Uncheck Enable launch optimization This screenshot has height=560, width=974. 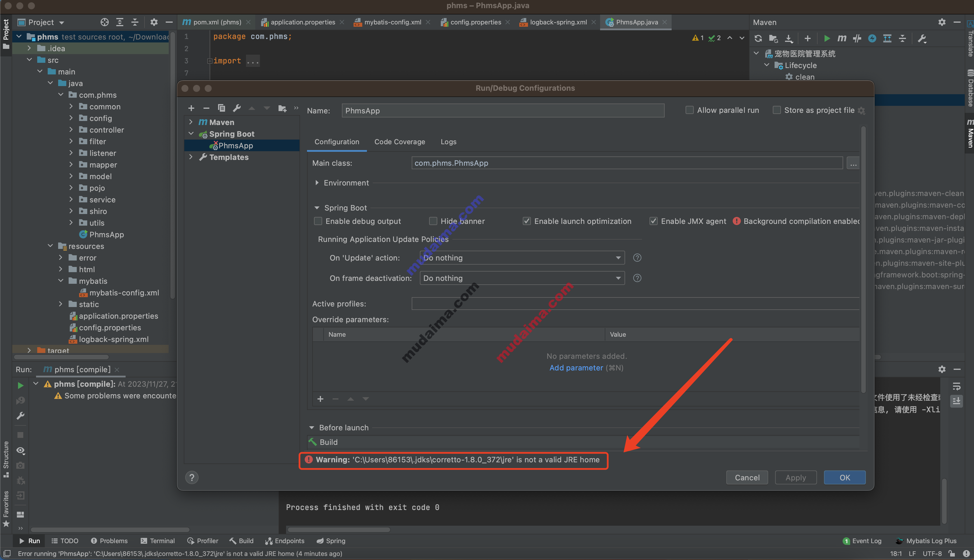click(527, 221)
